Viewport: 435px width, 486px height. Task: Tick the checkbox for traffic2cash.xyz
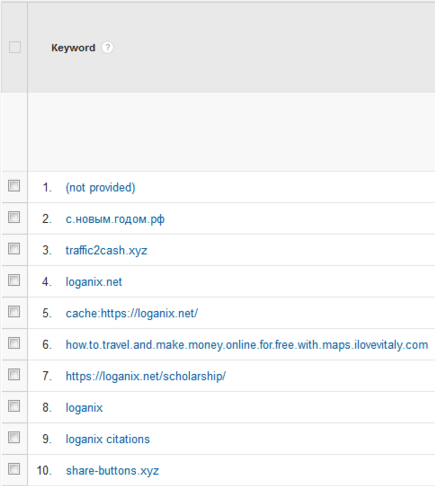(x=14, y=248)
